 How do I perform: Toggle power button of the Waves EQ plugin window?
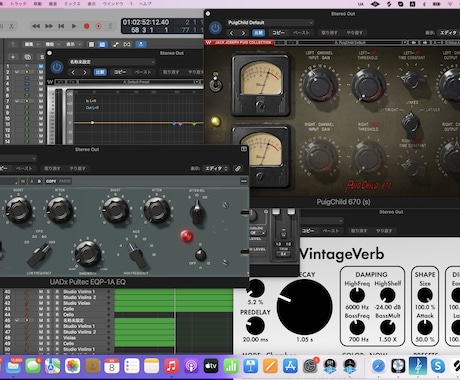click(57, 67)
